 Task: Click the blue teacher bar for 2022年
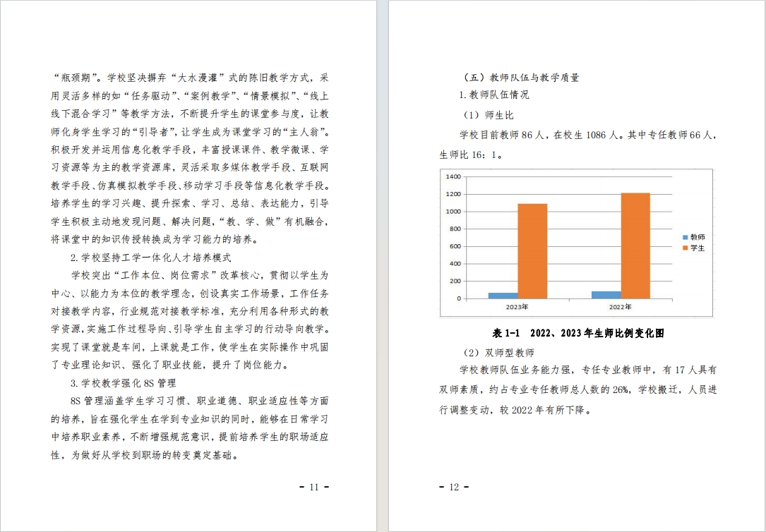[606, 294]
